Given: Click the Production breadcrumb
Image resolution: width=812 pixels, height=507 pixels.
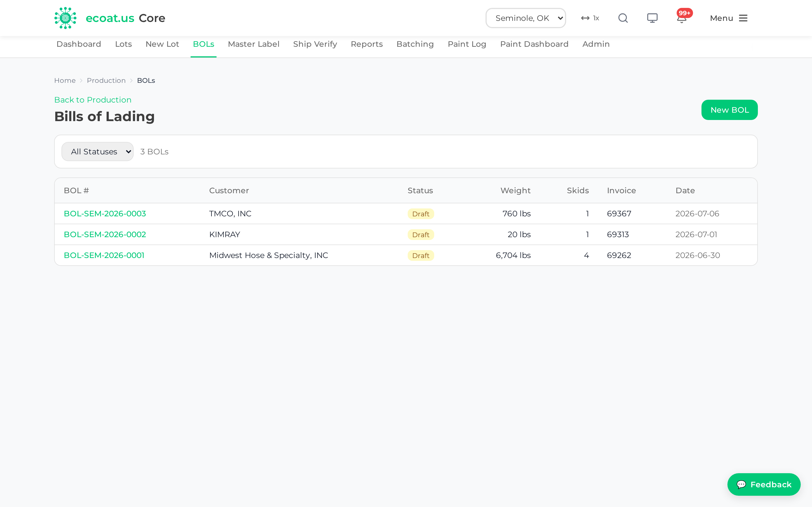Looking at the screenshot, I should click(x=106, y=81).
